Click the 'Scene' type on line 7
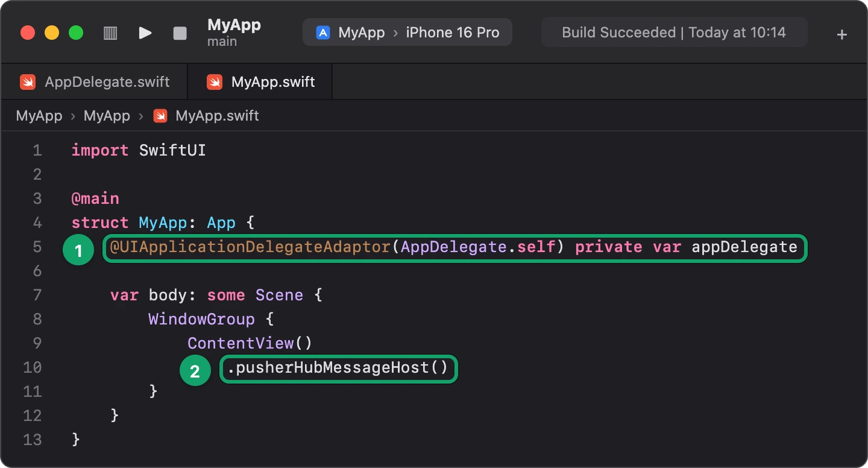This screenshot has height=468, width=868. pyautogui.click(x=279, y=295)
